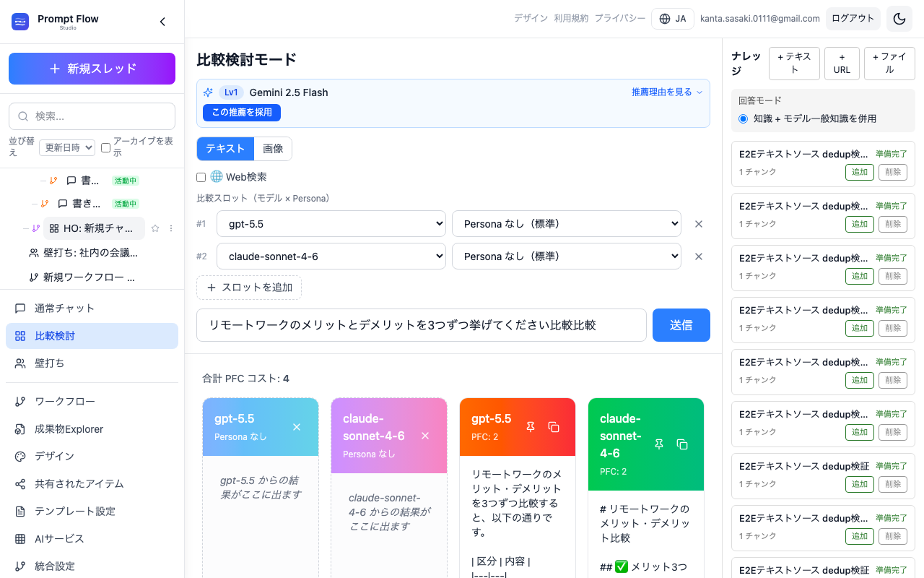
Task: Select 比較検討 in the sidebar
Action: pyautogui.click(x=92, y=336)
